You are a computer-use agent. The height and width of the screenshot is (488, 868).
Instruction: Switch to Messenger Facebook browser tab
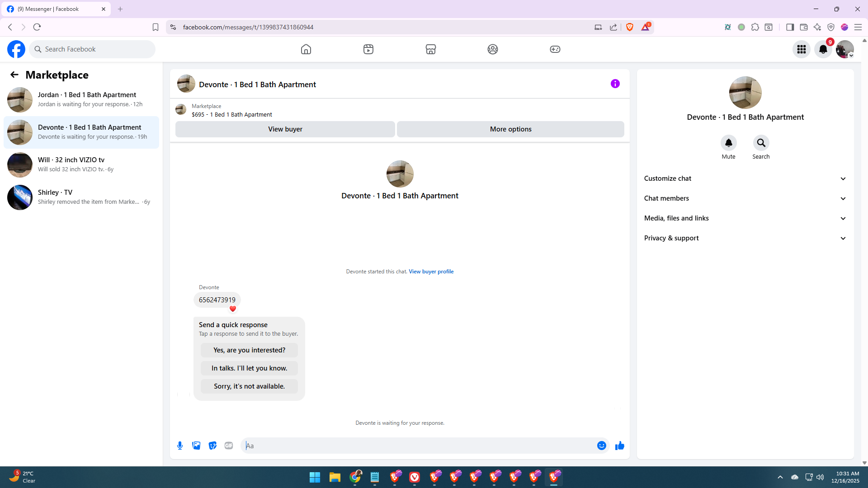click(56, 9)
